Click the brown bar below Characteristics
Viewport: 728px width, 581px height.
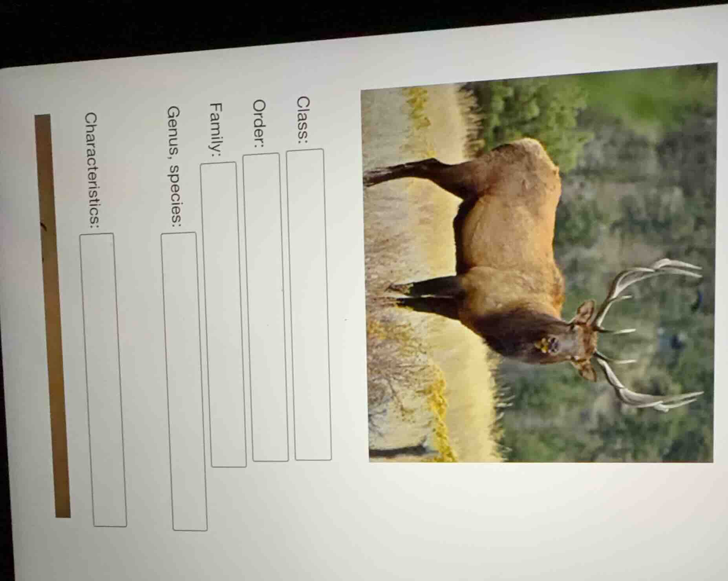(x=54, y=314)
